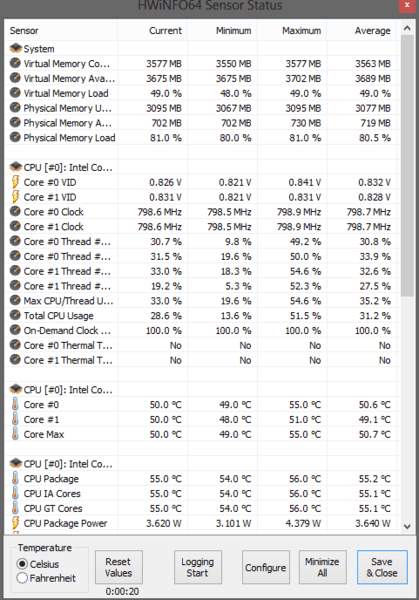Image resolution: width=419 pixels, height=600 pixels.
Task: Click the scroll up arrow
Action: (407, 28)
